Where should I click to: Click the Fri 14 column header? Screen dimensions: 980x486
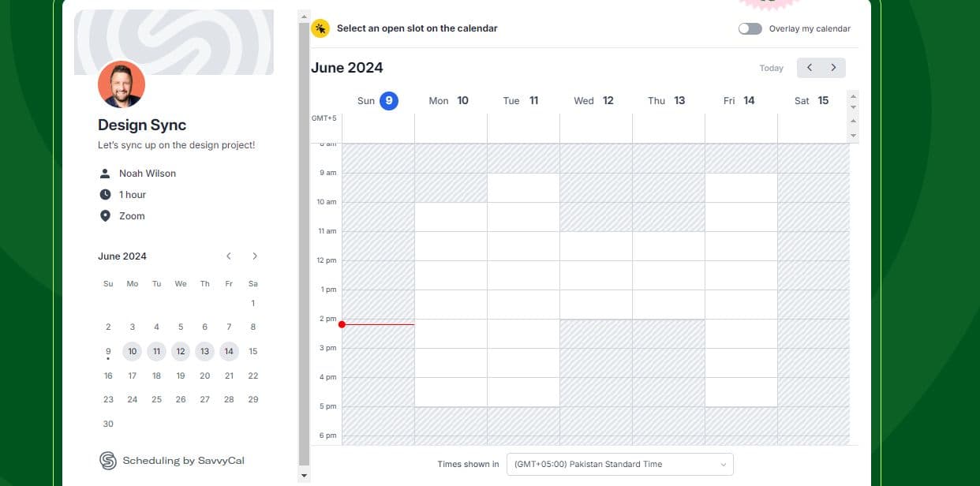(x=739, y=101)
